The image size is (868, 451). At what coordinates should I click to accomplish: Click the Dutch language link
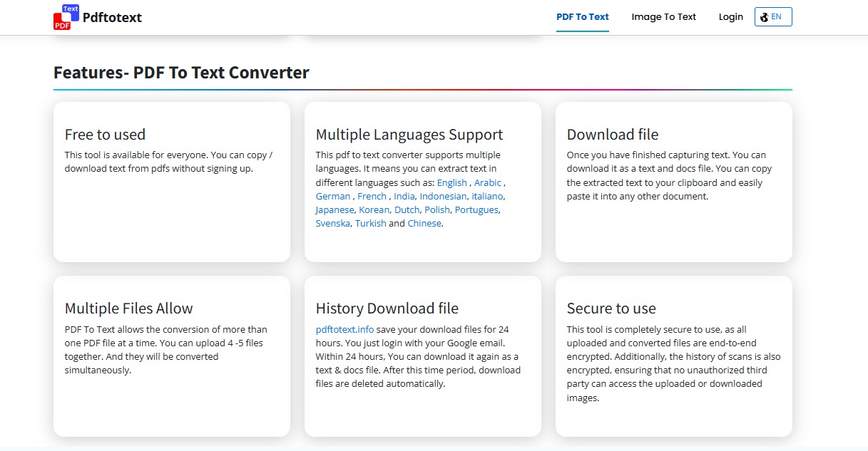(x=407, y=210)
